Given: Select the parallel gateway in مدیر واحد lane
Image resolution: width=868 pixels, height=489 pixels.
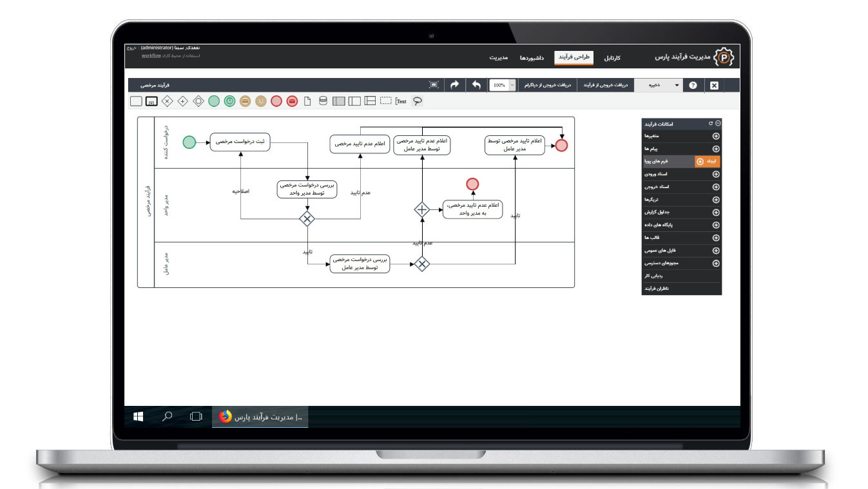Looking at the screenshot, I should (x=421, y=209).
